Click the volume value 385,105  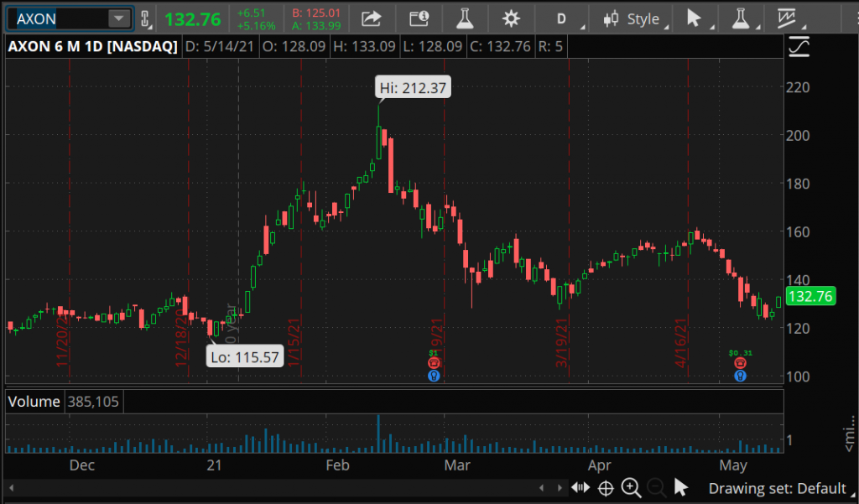click(x=93, y=402)
